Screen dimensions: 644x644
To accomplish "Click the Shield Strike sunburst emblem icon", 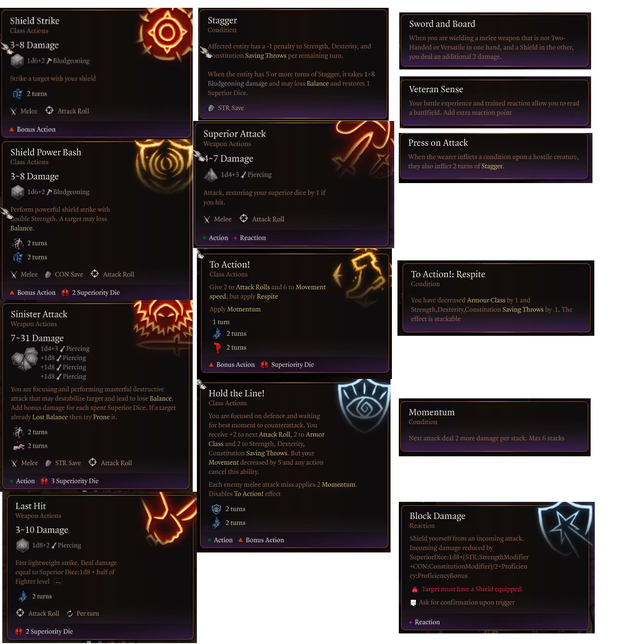I will point(165,32).
